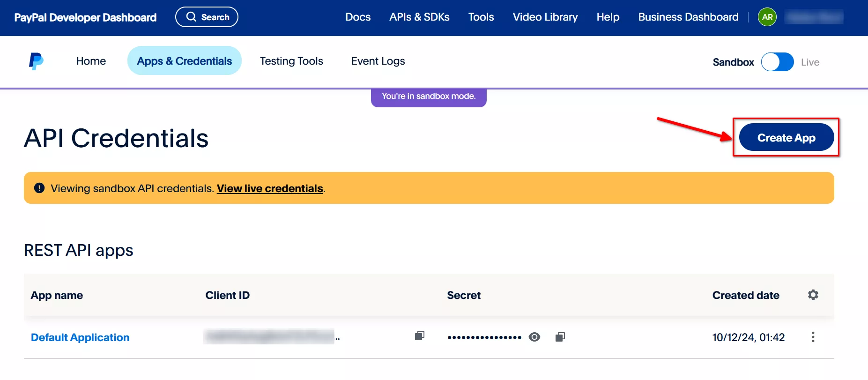This screenshot has width=868, height=380.
Task: Click the AR user avatar icon
Action: pos(767,17)
